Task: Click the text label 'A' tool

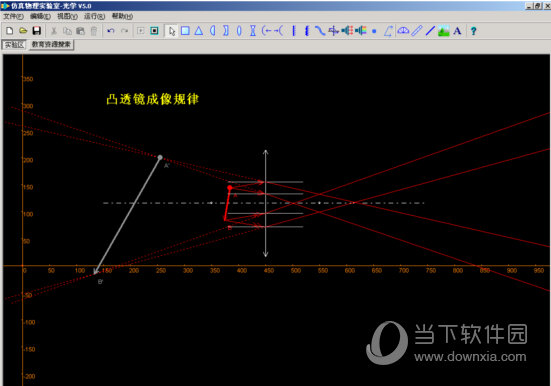Action: pyautogui.click(x=457, y=31)
